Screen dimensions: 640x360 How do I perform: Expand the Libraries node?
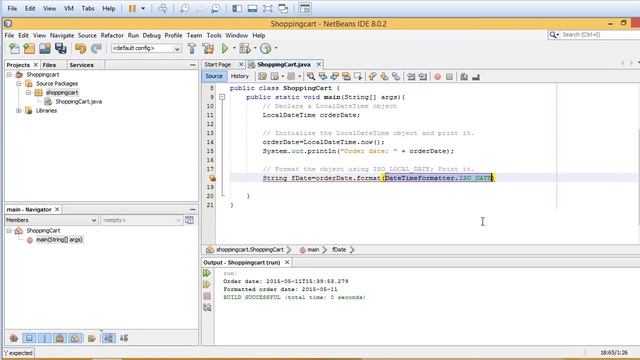tap(19, 111)
